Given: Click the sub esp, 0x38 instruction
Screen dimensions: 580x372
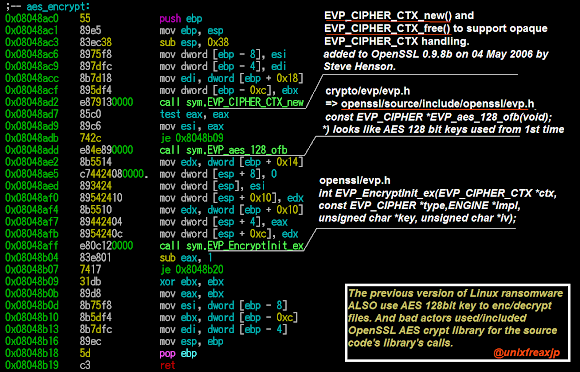Looking at the screenshot, I should point(194,42).
